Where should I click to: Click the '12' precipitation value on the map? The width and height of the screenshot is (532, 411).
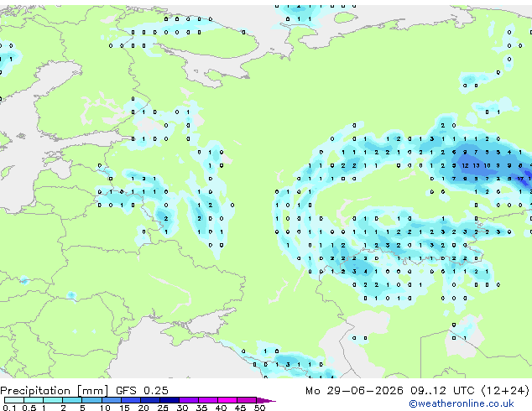pyautogui.click(x=465, y=165)
